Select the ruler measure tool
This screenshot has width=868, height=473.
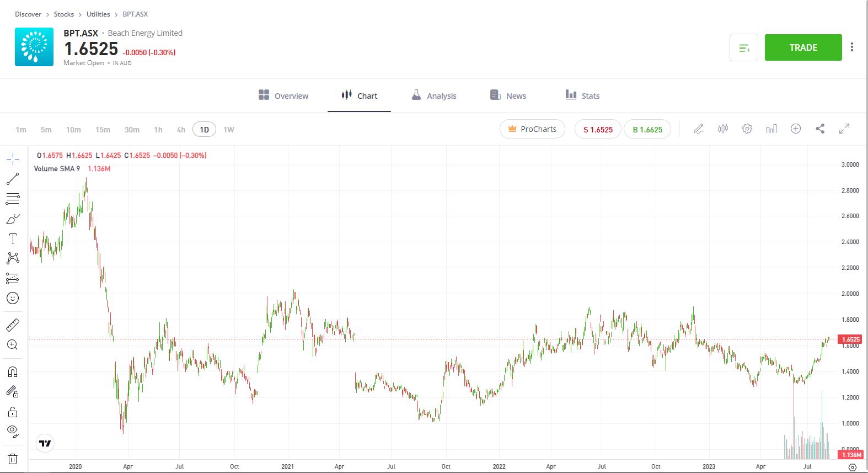click(x=13, y=325)
